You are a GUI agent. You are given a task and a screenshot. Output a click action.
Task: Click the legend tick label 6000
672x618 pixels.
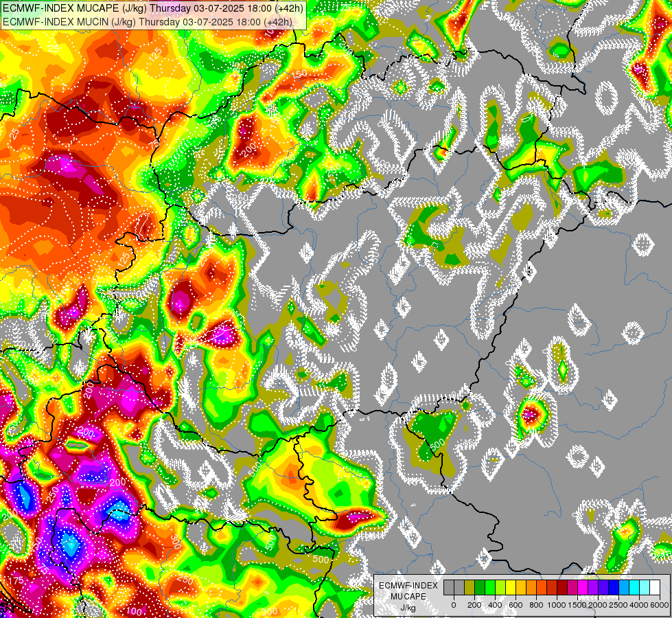[x=660, y=605]
